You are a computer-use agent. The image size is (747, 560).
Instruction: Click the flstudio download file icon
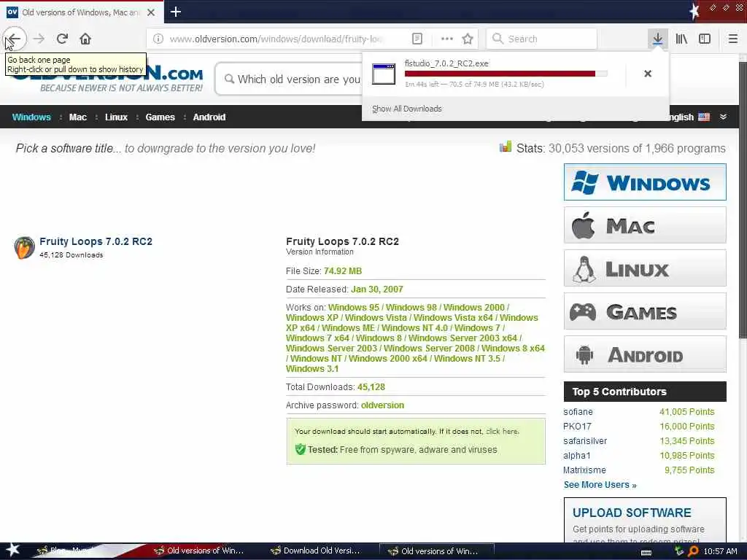point(384,74)
